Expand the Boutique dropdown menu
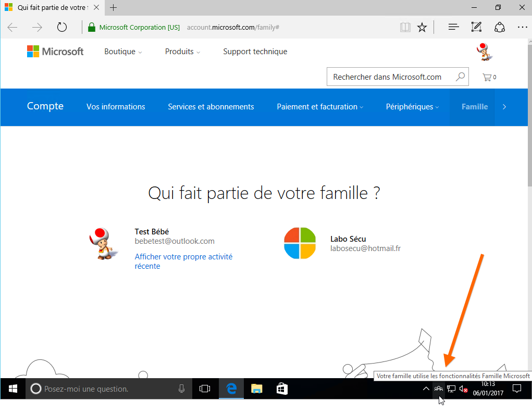This screenshot has height=412, width=532. point(123,52)
